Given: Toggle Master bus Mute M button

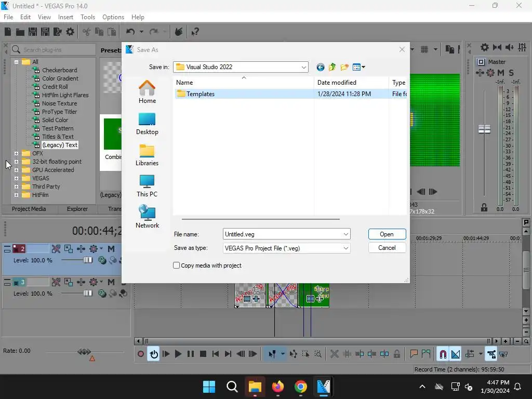Looking at the screenshot, I should (501, 73).
